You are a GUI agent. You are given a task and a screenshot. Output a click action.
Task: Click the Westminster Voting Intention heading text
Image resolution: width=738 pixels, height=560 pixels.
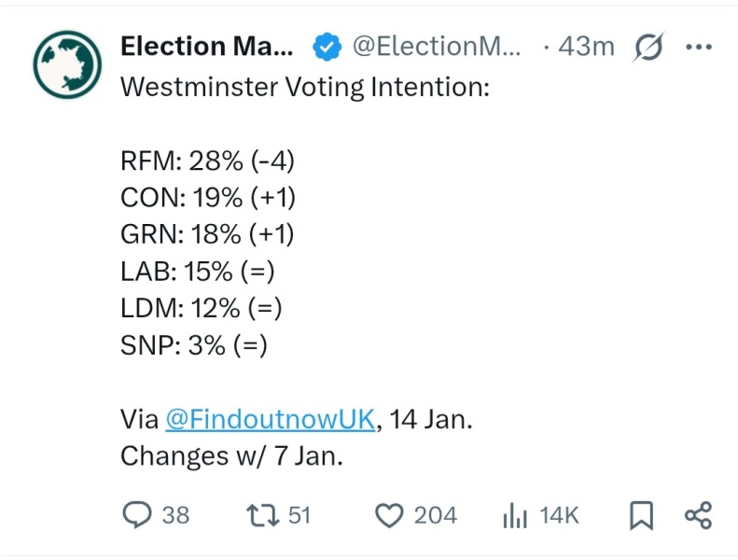point(305,88)
